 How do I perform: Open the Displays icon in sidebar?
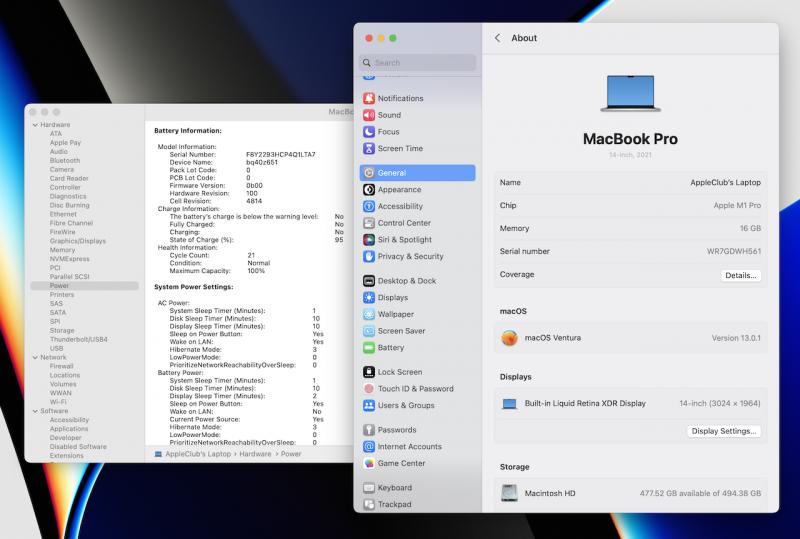369,298
